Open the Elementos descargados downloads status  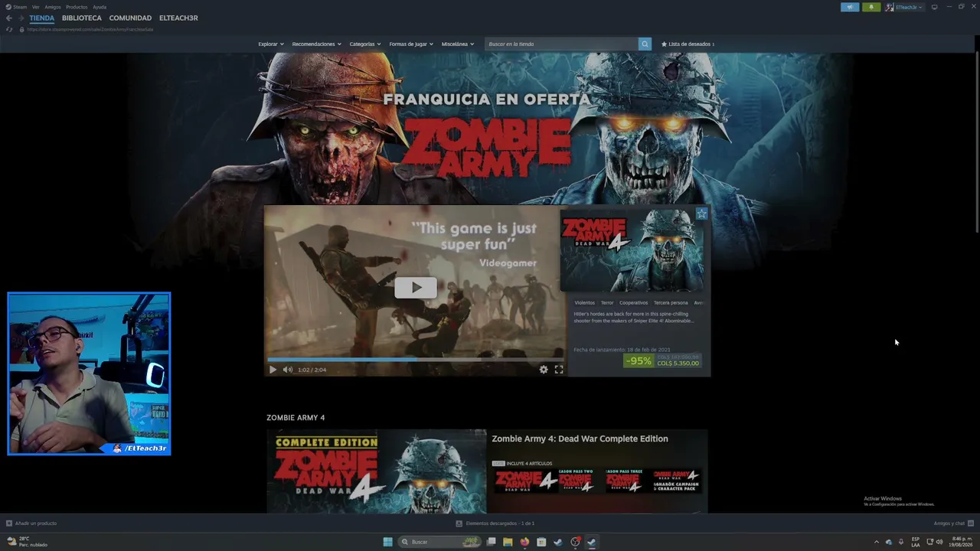pyautogui.click(x=495, y=523)
